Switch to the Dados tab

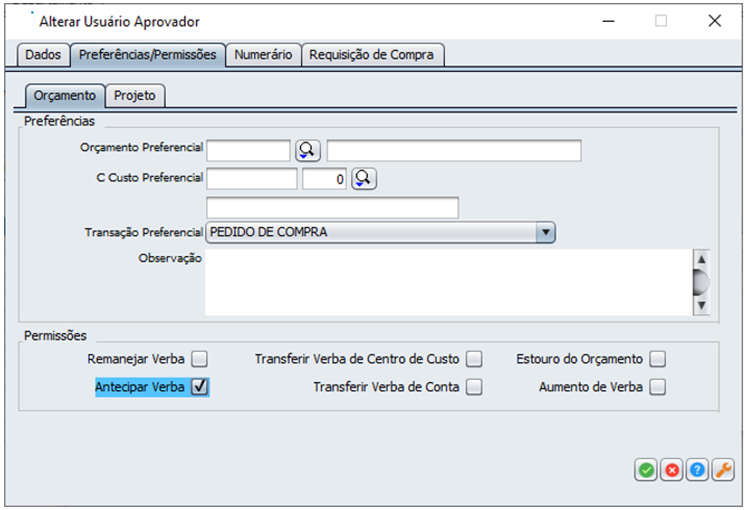(x=43, y=55)
